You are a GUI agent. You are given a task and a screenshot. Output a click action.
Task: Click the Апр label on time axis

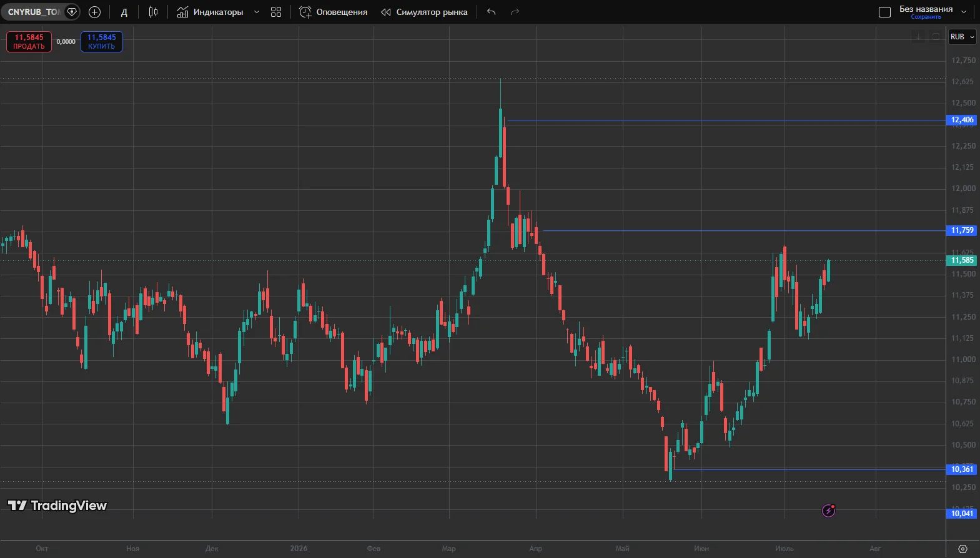click(x=535, y=549)
